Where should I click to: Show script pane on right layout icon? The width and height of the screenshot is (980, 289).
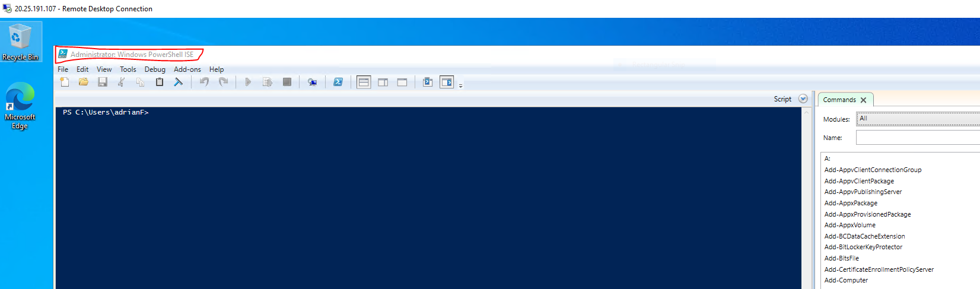coord(383,82)
